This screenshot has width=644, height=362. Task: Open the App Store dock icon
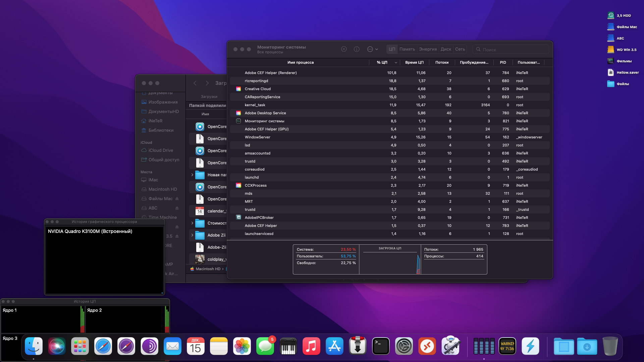[x=334, y=346]
